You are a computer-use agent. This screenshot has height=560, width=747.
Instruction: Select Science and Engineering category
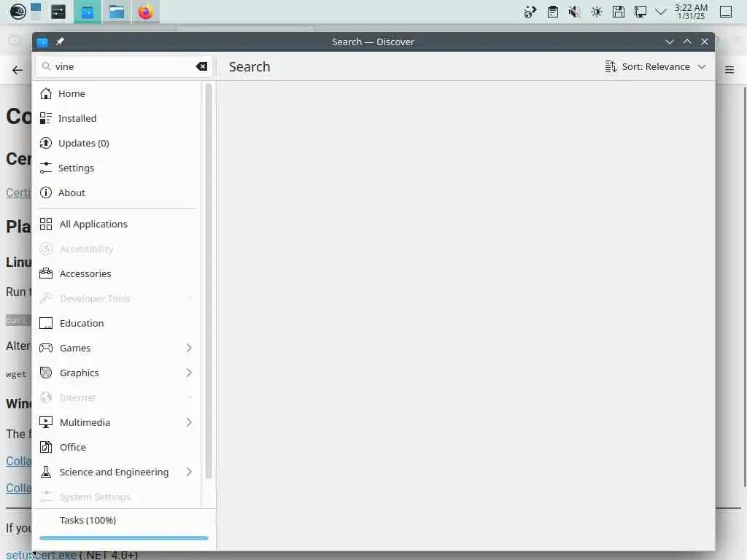(x=117, y=472)
